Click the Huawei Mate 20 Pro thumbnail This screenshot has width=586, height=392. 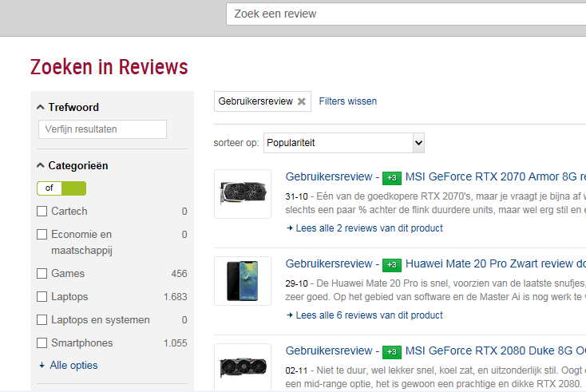243,281
